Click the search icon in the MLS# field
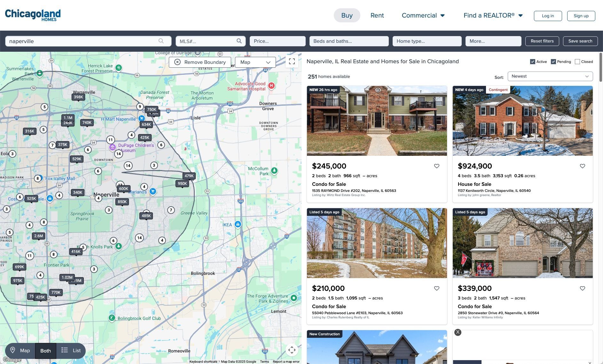The image size is (603, 364). (x=239, y=41)
